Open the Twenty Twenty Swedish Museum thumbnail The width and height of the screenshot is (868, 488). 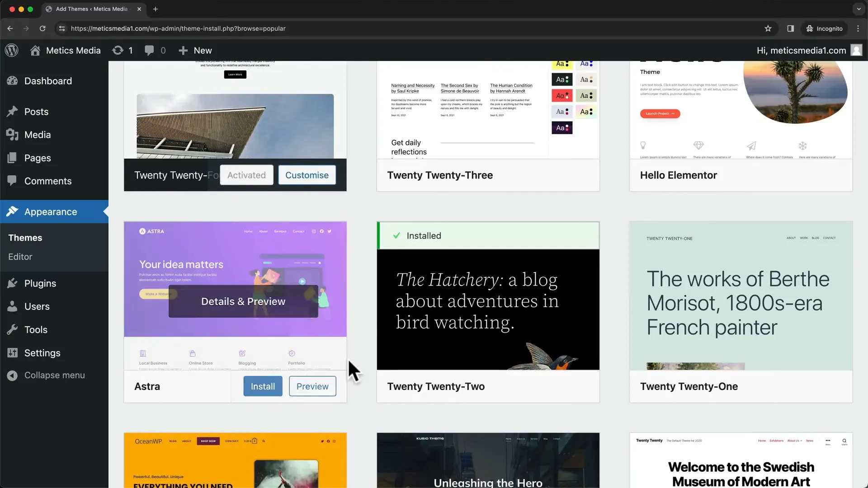(x=741, y=460)
